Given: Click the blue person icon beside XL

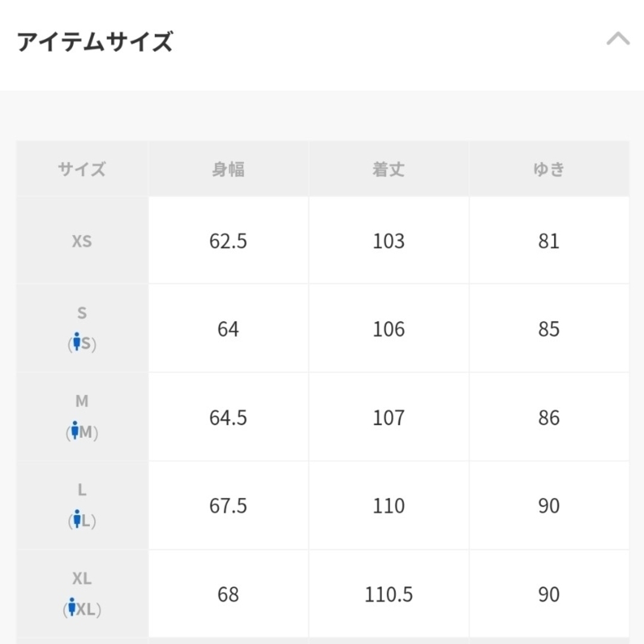Looking at the screenshot, I should pyautogui.click(x=72, y=607).
